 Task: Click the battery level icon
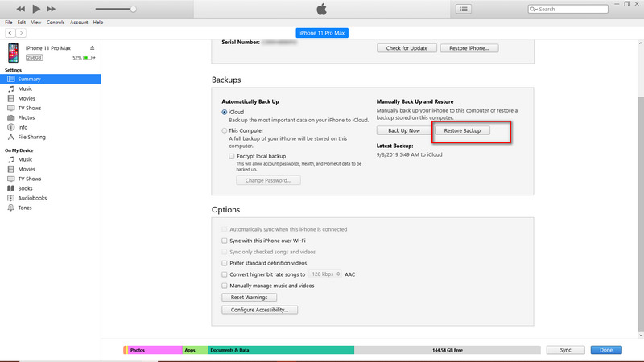[88, 58]
